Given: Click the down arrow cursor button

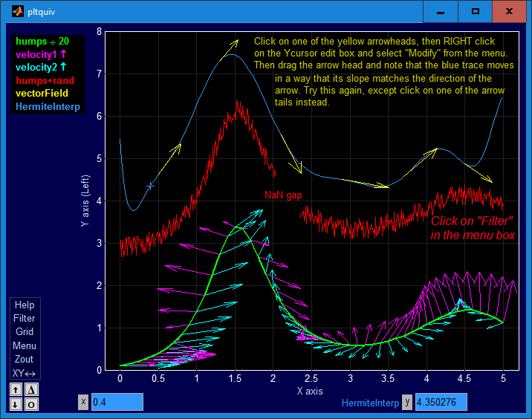Looking at the screenshot, I should (x=16, y=404).
